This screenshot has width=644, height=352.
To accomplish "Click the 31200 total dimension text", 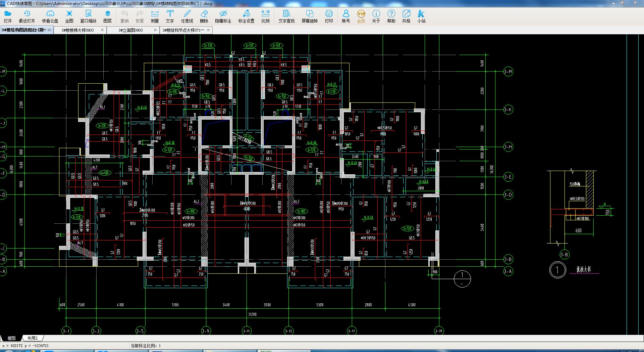I will [252, 314].
